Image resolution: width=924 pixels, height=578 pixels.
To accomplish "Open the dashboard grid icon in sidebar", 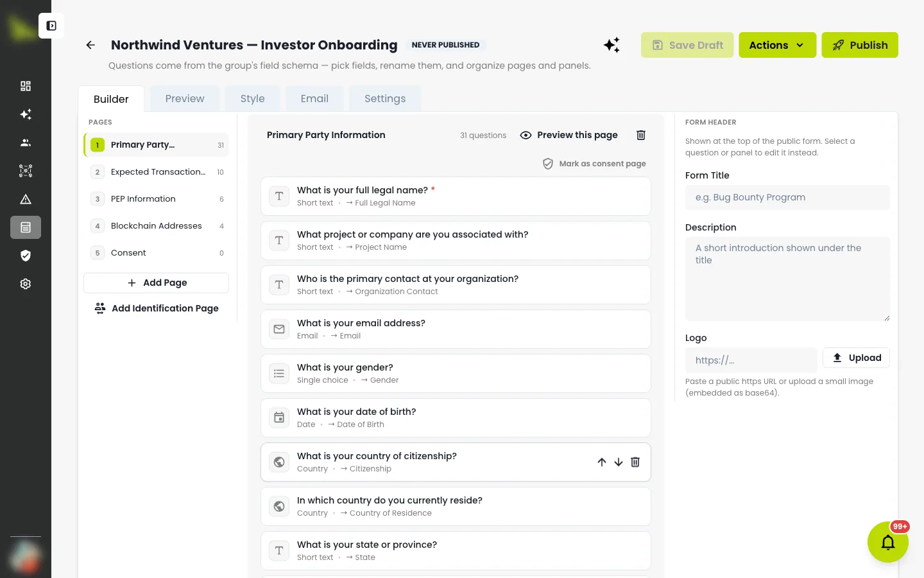I will click(x=26, y=86).
